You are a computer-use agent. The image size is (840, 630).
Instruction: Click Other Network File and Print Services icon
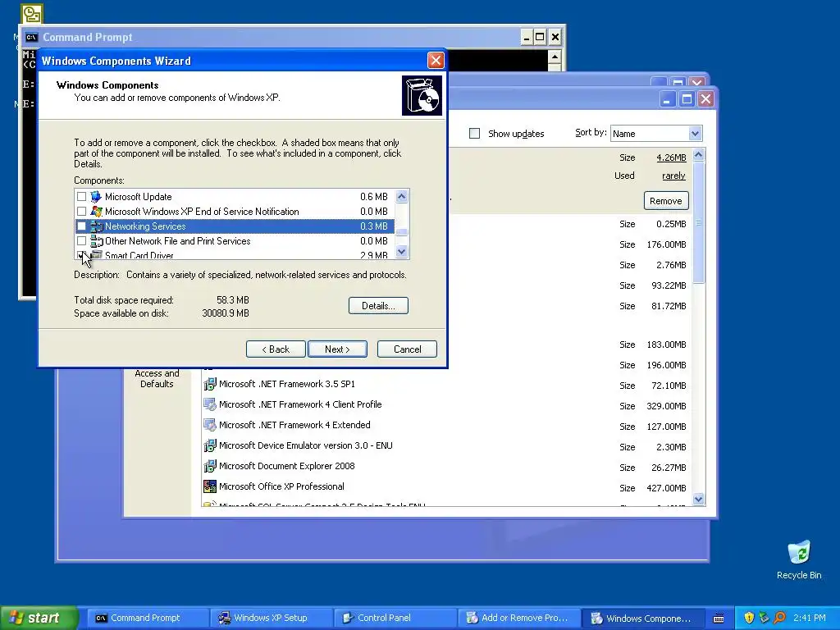(x=96, y=241)
